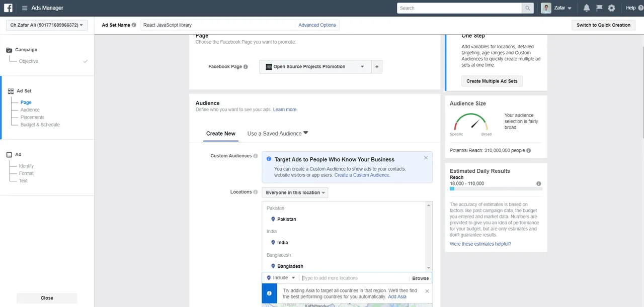Click the Objective completed checkmark
The height and width of the screenshot is (307, 644).
86,61
